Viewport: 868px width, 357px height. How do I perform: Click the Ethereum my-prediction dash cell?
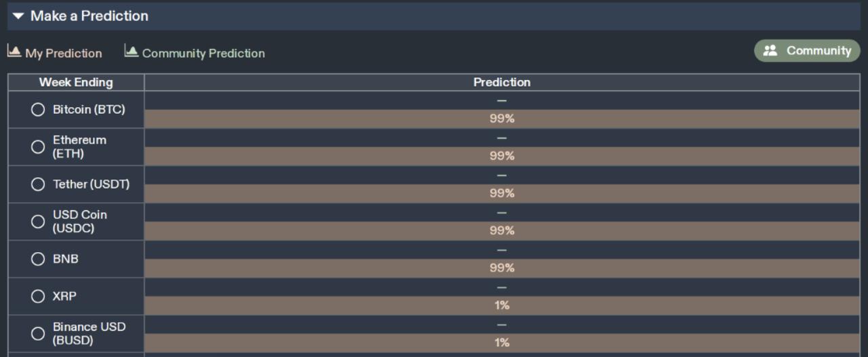(x=502, y=138)
